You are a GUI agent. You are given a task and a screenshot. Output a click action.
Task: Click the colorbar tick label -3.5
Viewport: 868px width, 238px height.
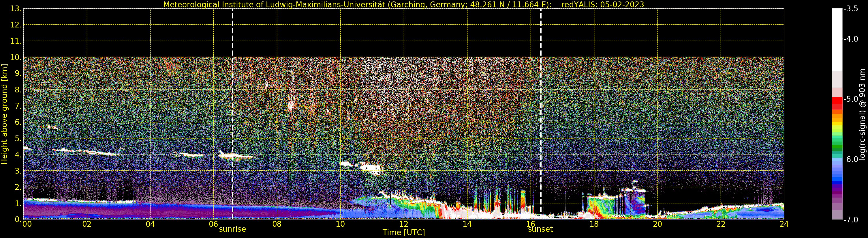point(851,9)
